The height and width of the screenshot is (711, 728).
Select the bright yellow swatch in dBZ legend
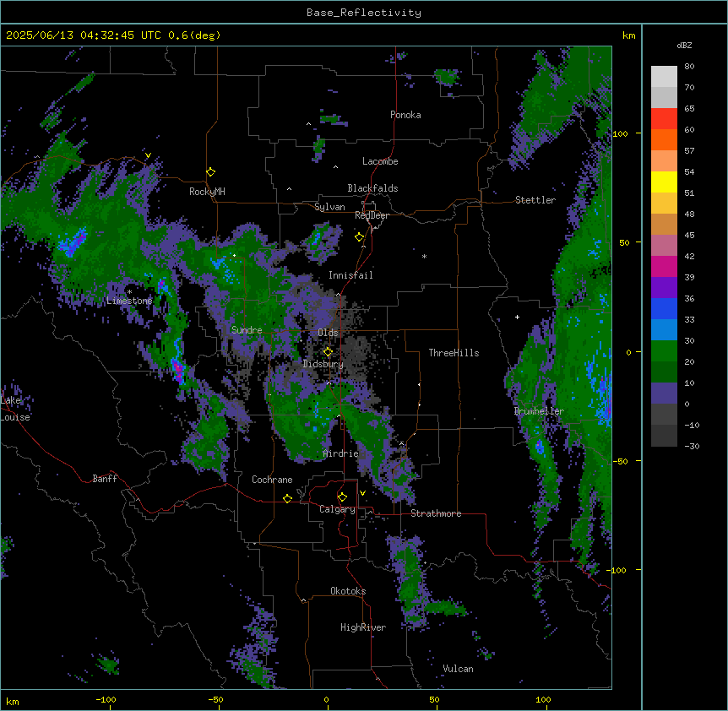point(664,182)
